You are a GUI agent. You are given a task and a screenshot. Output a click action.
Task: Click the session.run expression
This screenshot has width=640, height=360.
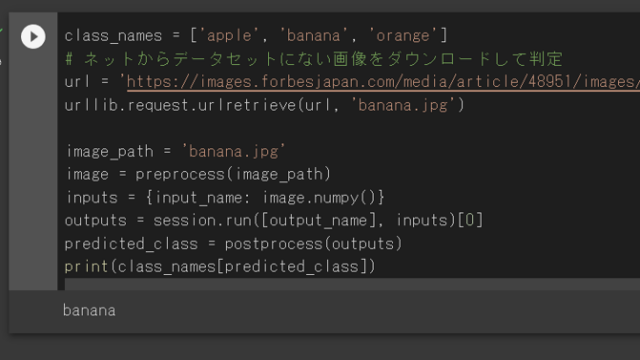click(304, 221)
